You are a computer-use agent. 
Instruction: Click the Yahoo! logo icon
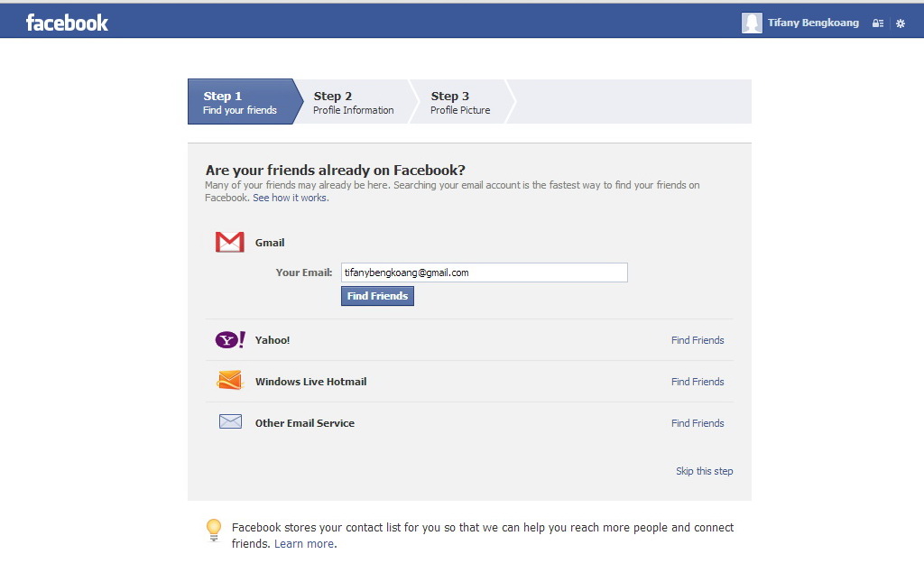point(230,340)
